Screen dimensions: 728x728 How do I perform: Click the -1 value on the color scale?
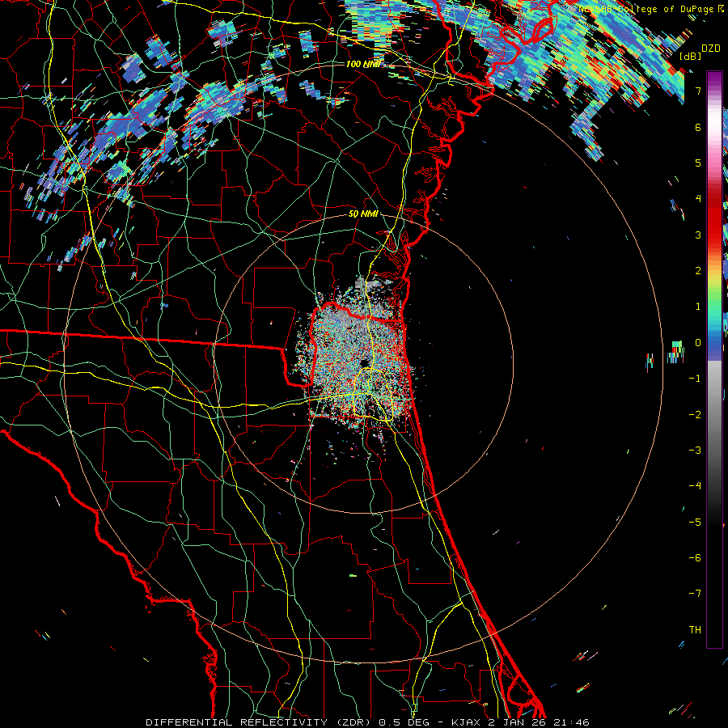695,379
